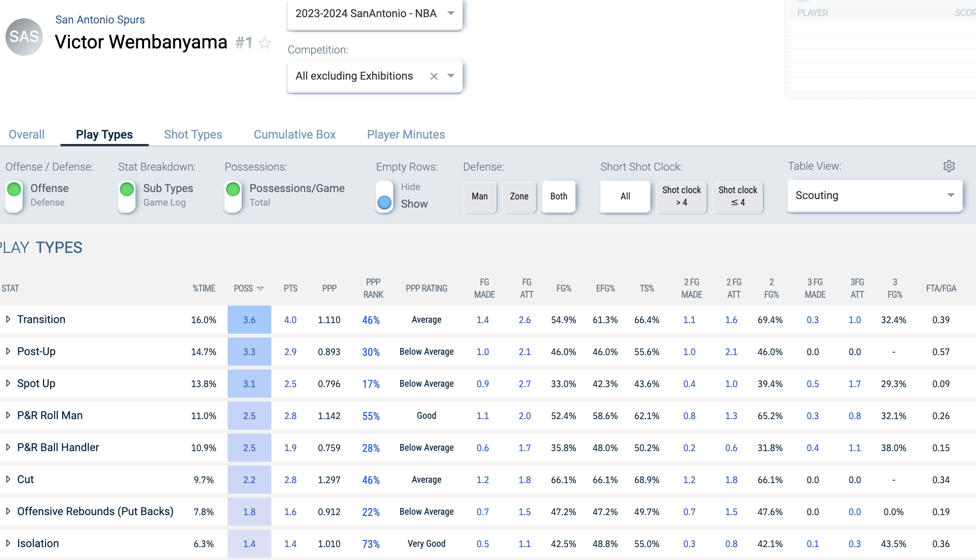Screen dimensions: 976x560
Task: Expand the Cut row arrow
Action: pos(8,479)
